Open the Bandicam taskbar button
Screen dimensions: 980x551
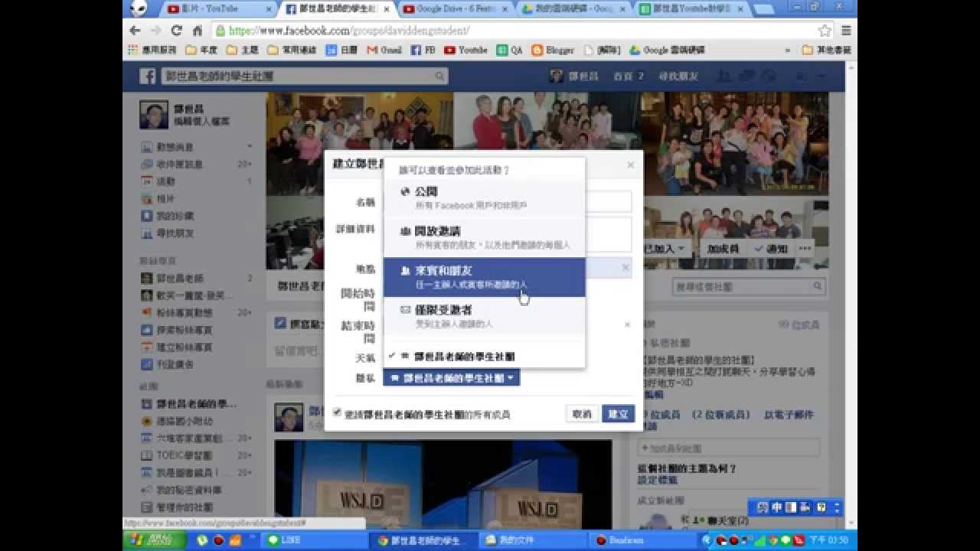[x=642, y=540]
